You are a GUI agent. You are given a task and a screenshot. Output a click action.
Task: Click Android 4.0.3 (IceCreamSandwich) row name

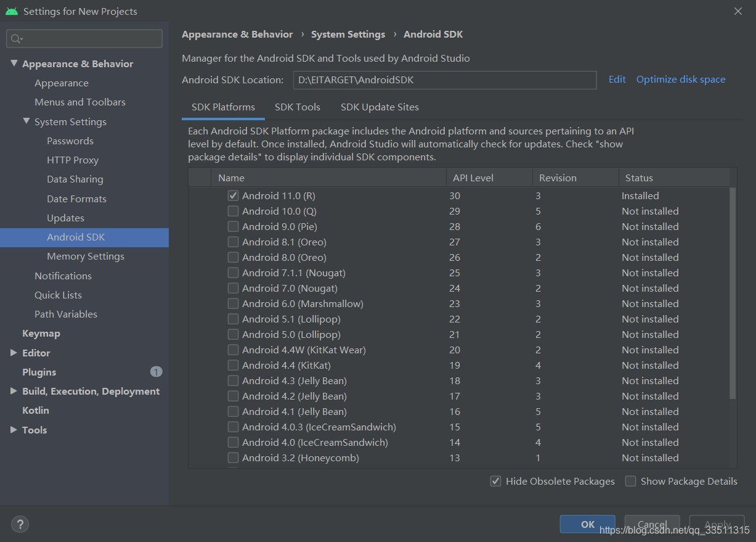pos(319,427)
